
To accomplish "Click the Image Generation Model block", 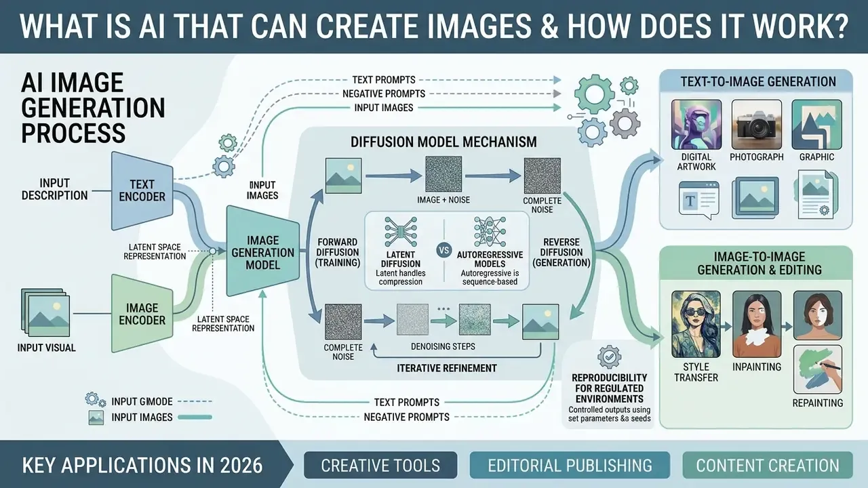I will [262, 251].
